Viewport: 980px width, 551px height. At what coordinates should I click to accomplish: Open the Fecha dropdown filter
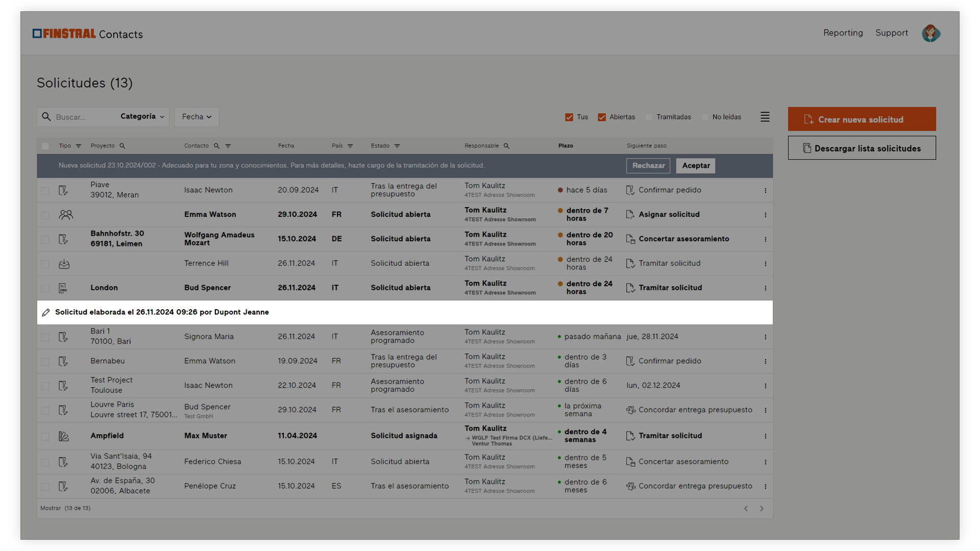(x=197, y=117)
